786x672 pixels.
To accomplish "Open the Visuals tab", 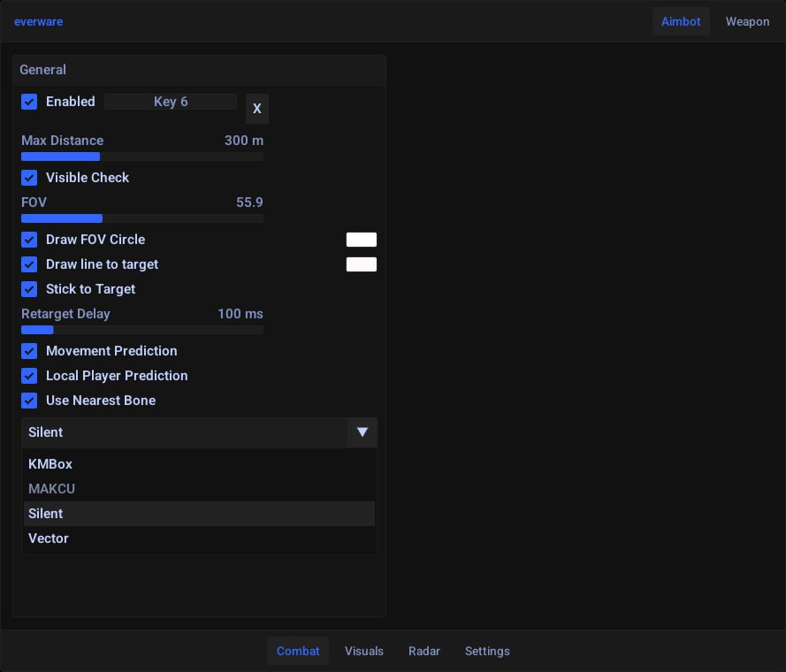I will (364, 651).
